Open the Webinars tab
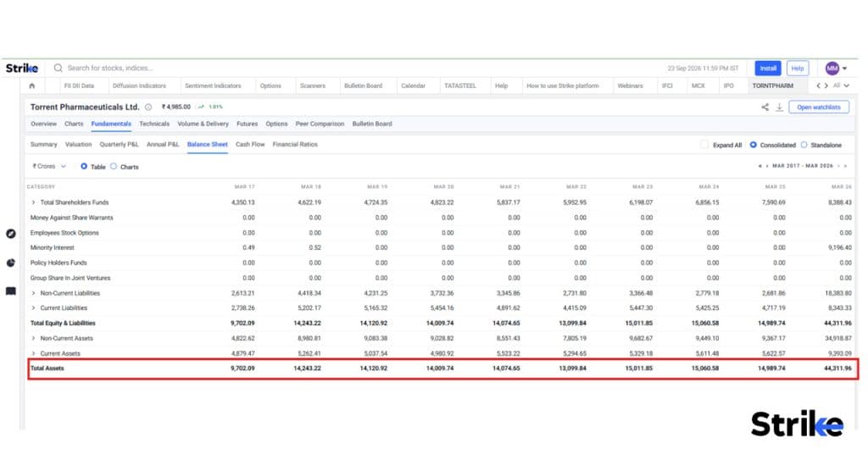 tap(630, 86)
